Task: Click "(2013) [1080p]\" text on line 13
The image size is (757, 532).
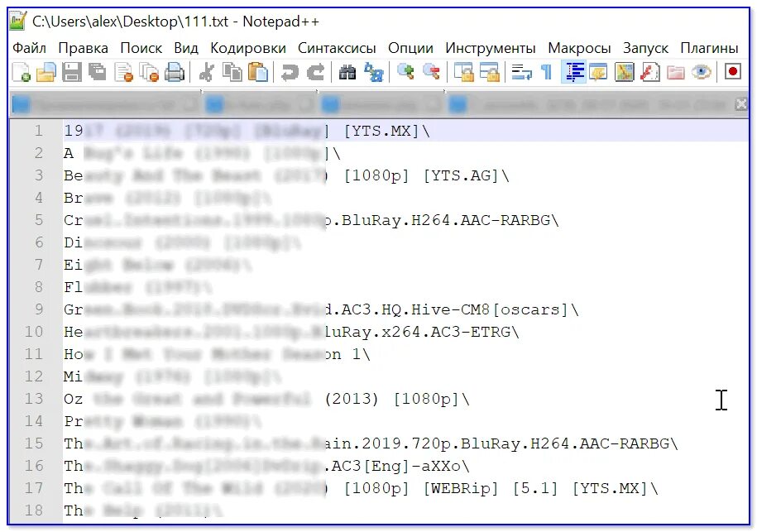Action: tap(397, 400)
